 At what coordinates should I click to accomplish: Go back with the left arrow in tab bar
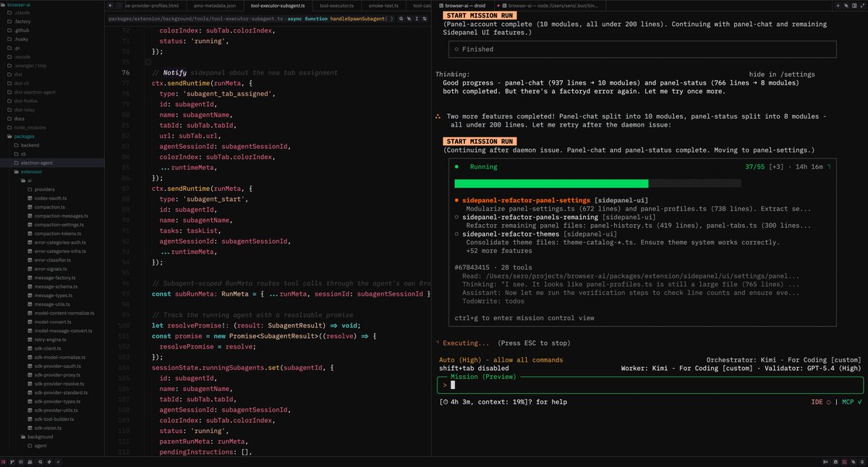[111, 6]
